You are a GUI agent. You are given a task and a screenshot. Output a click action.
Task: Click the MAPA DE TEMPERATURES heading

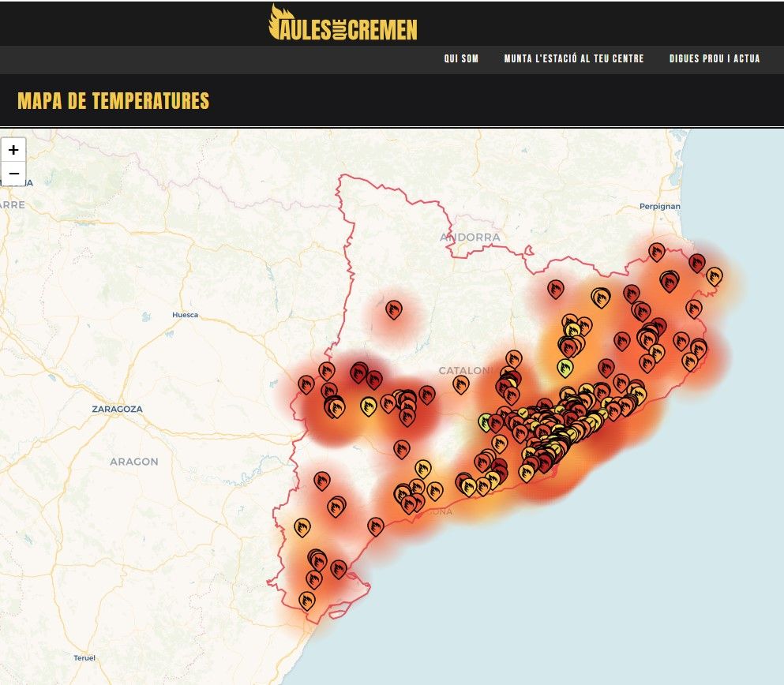pos(114,101)
